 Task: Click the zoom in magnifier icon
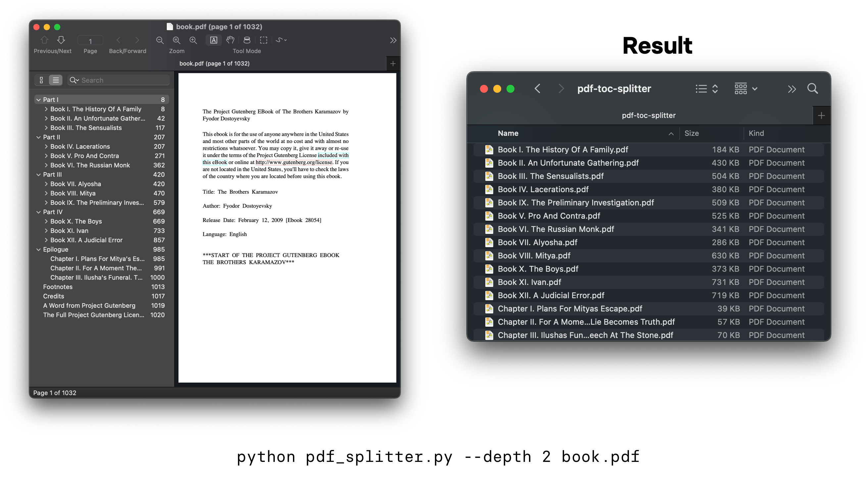(x=193, y=40)
